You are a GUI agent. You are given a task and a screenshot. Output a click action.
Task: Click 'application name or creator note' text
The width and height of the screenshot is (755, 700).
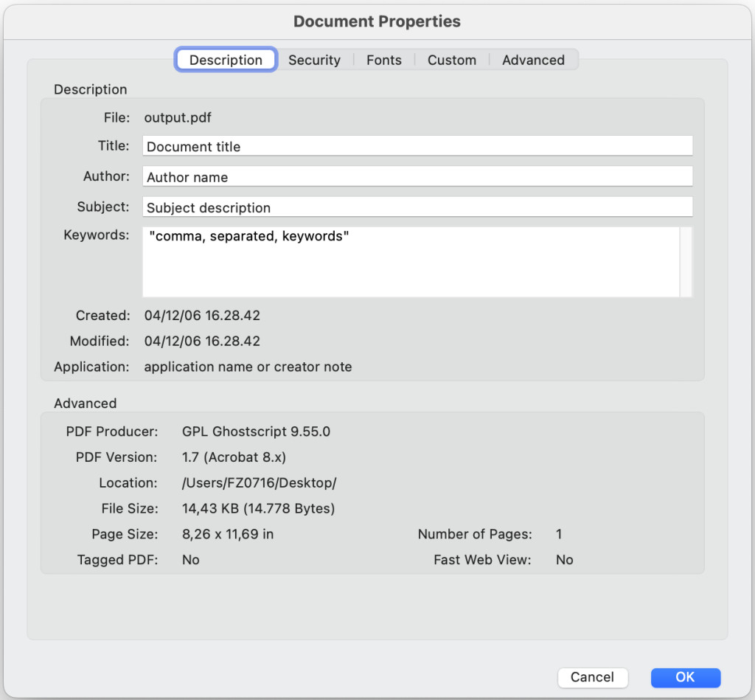[248, 367]
